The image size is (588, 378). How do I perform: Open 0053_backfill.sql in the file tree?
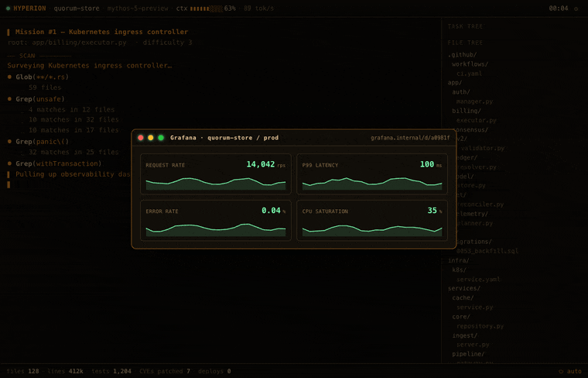point(487,251)
